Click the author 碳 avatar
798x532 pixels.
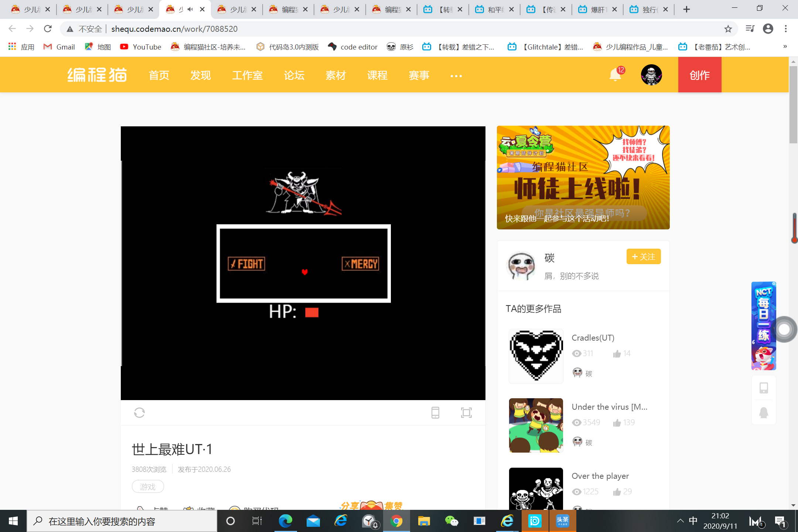point(521,266)
